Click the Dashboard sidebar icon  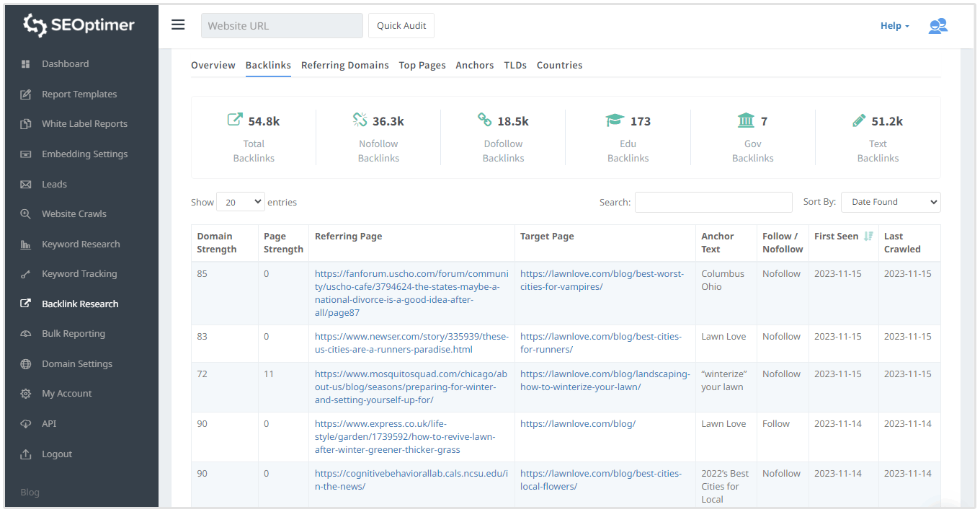pos(26,64)
